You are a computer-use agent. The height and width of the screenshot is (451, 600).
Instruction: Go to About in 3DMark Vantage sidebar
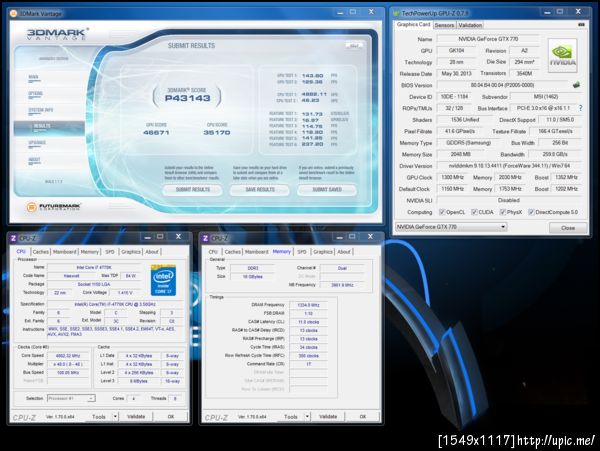click(x=34, y=160)
